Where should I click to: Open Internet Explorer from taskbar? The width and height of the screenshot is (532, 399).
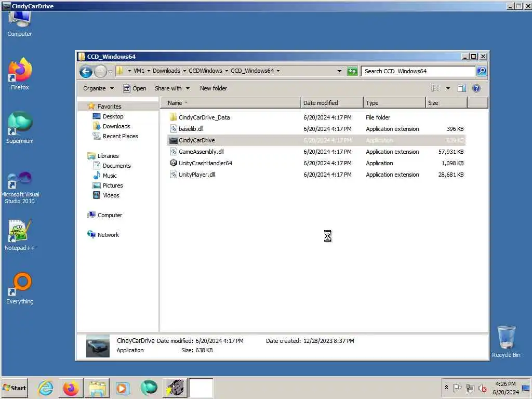tap(46, 388)
